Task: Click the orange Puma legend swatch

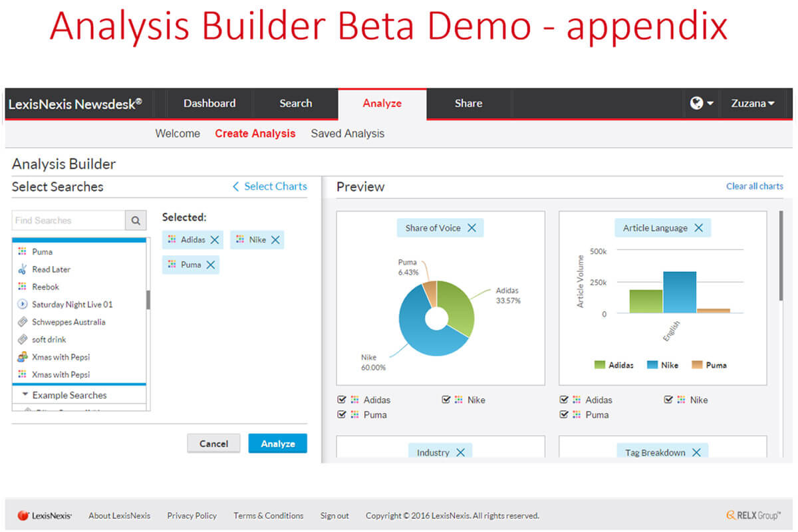Action: [697, 364]
